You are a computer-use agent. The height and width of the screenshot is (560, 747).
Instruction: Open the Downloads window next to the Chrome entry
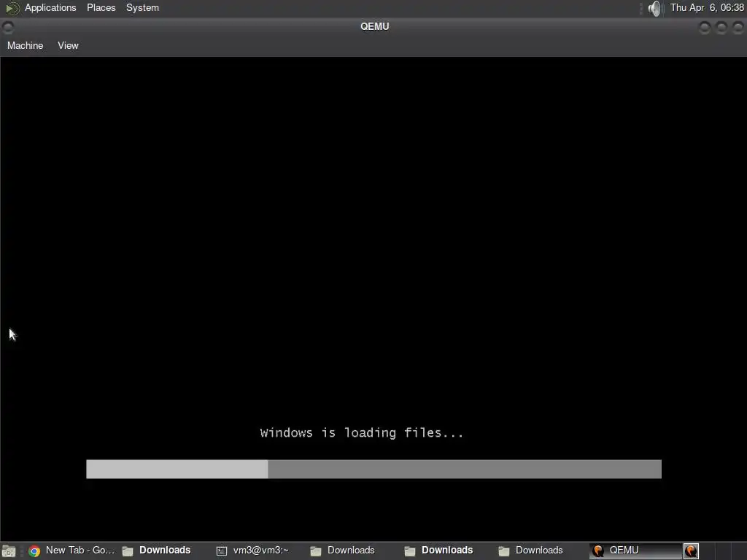pyautogui.click(x=156, y=551)
